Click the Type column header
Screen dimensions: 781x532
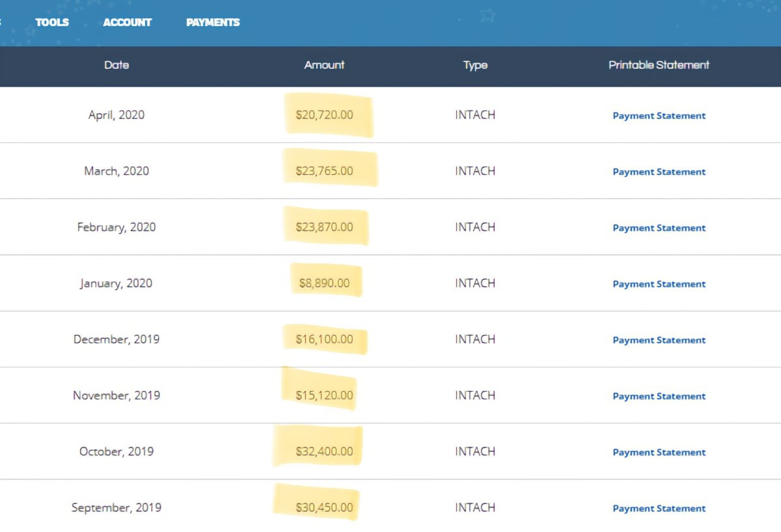pos(475,65)
